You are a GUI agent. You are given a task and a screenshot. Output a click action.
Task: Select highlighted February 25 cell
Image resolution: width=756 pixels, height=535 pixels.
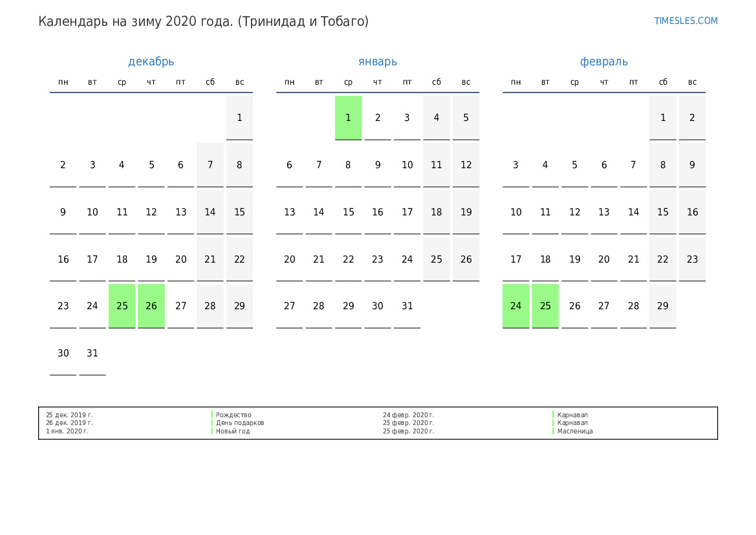point(545,306)
